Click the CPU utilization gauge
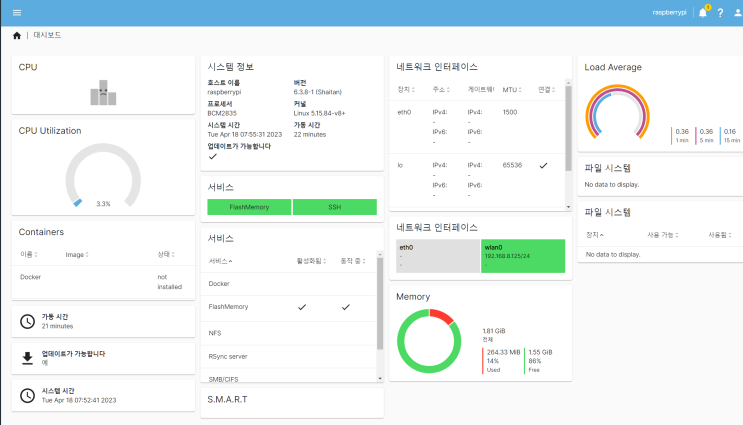743x425 pixels. click(x=103, y=176)
